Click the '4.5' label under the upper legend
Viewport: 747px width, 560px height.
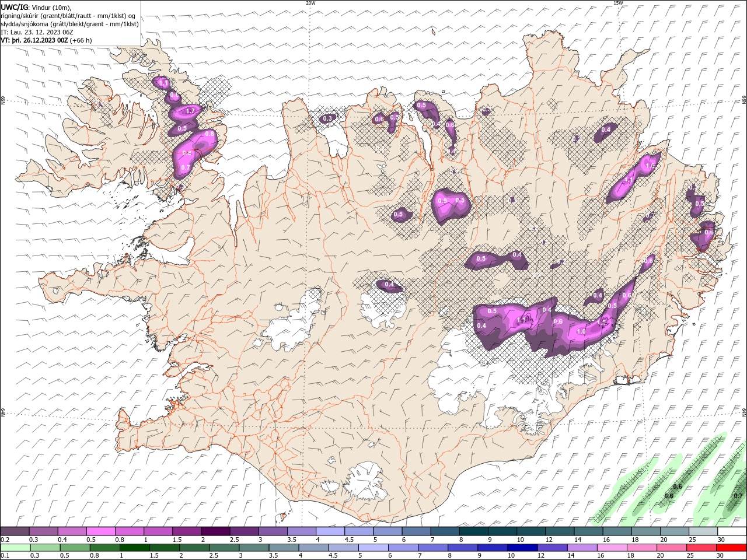pyautogui.click(x=349, y=540)
